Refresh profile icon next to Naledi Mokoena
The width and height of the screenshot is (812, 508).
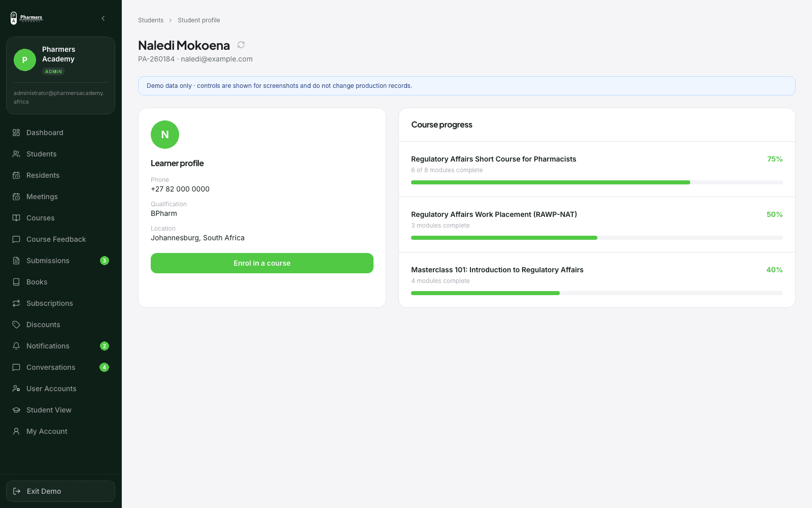241,45
